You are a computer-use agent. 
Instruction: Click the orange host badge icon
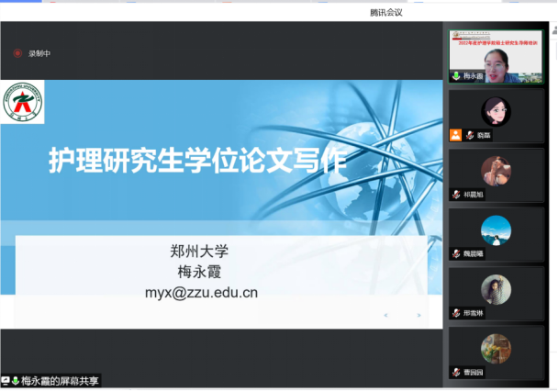pos(455,135)
